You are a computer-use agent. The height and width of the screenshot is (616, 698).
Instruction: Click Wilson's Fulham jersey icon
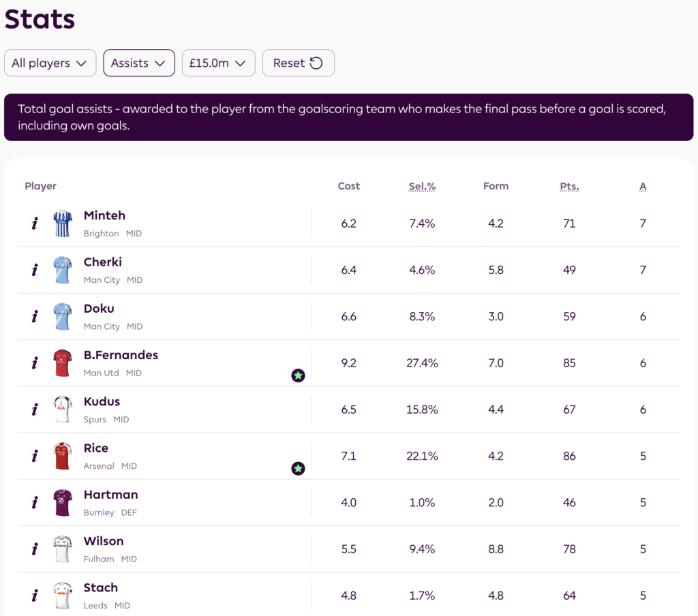click(63, 549)
